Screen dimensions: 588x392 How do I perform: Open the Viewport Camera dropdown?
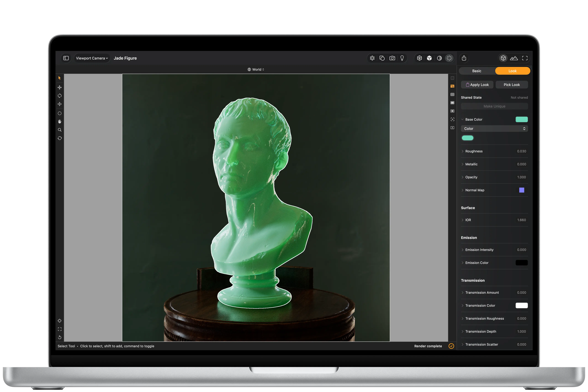[92, 58]
